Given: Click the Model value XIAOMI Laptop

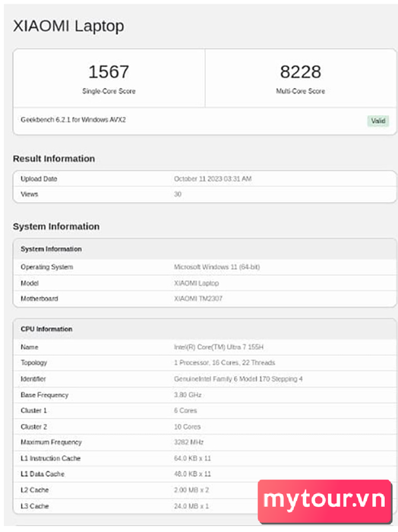Looking at the screenshot, I should click(x=196, y=283).
